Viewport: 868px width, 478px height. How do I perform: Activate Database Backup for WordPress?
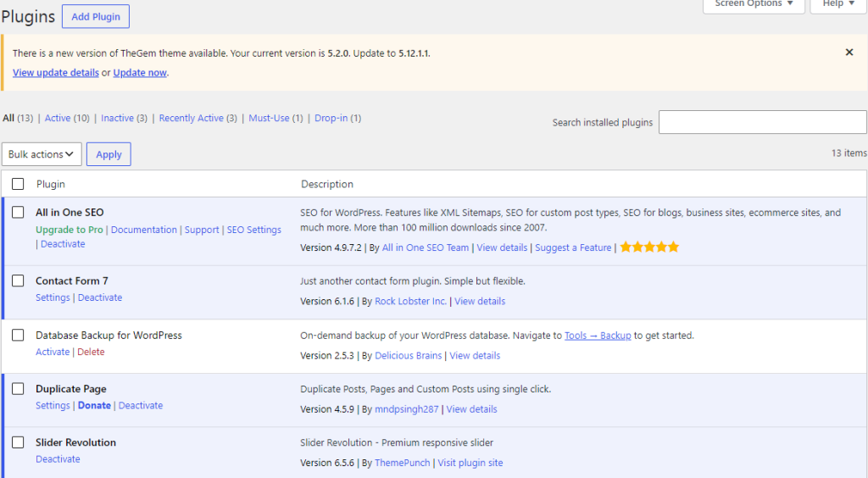point(53,352)
